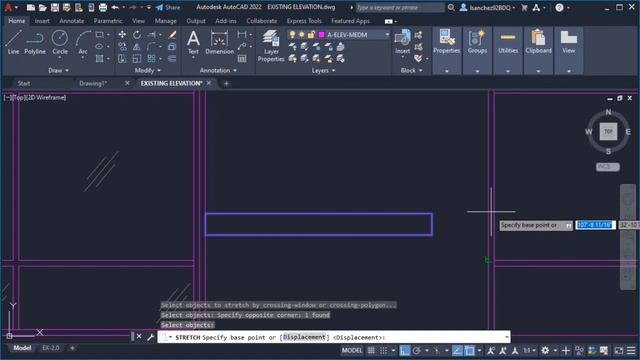Click the magenta layer color swatch
This screenshot has height=360, width=640.
coord(321,35)
